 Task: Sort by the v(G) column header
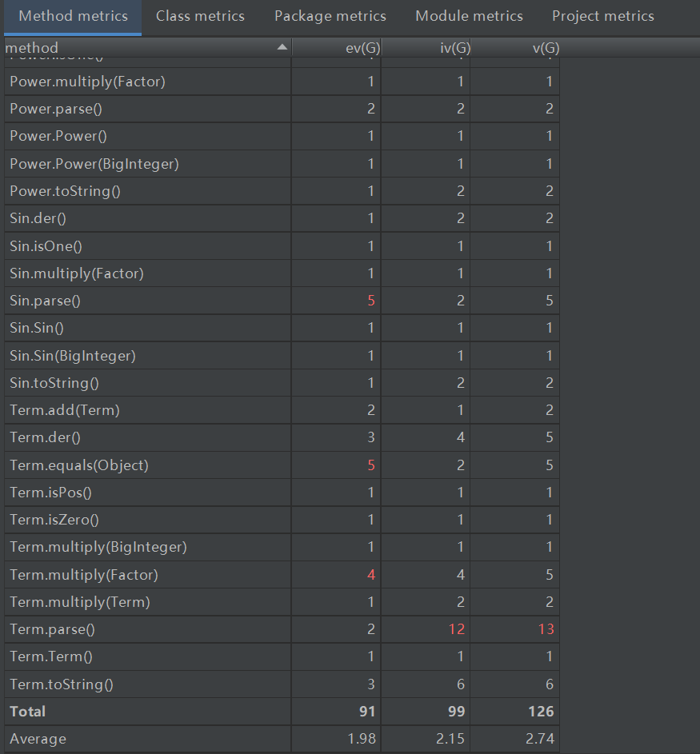[x=514, y=48]
